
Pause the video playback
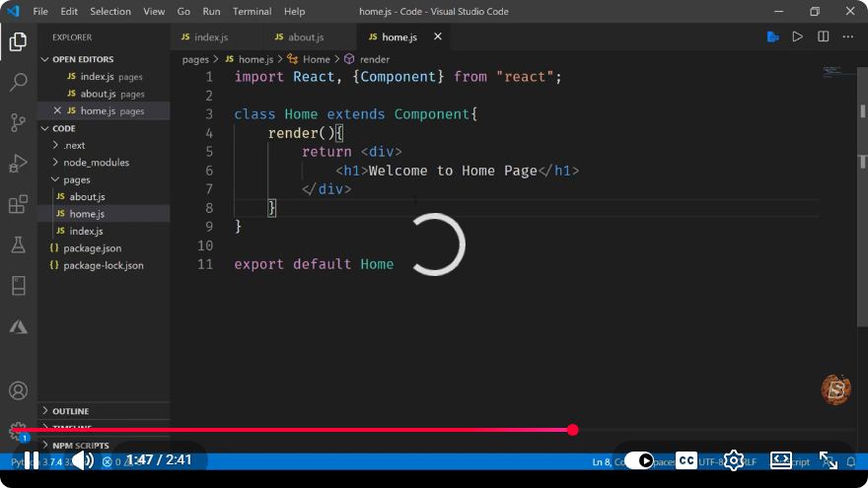(32, 460)
